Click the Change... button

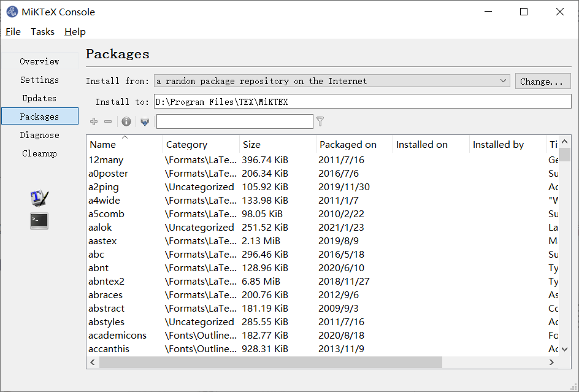[x=543, y=81]
